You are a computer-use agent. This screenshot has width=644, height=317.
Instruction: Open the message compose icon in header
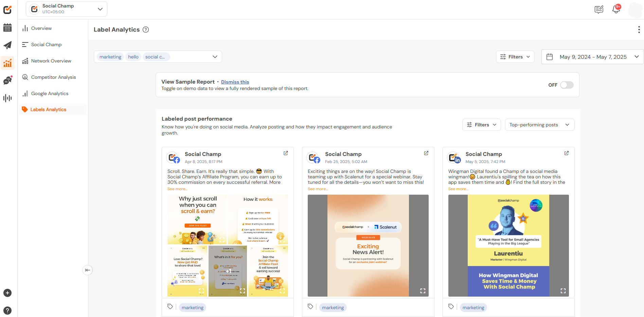pyautogui.click(x=599, y=9)
